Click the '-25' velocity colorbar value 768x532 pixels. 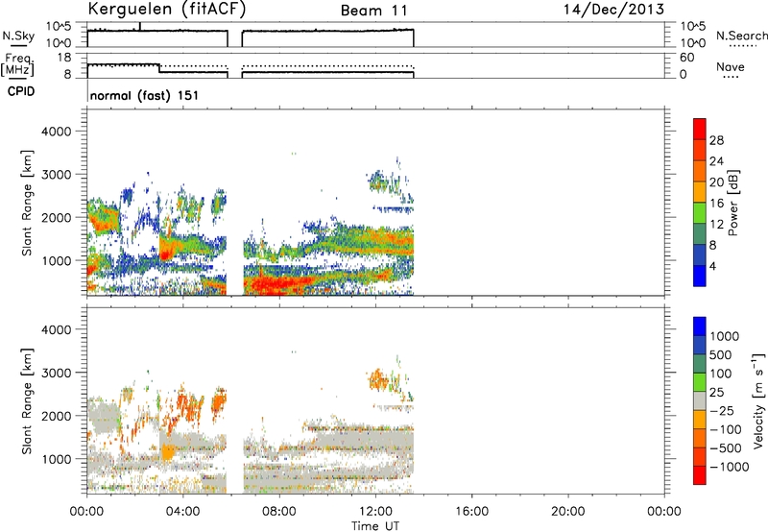(721, 411)
